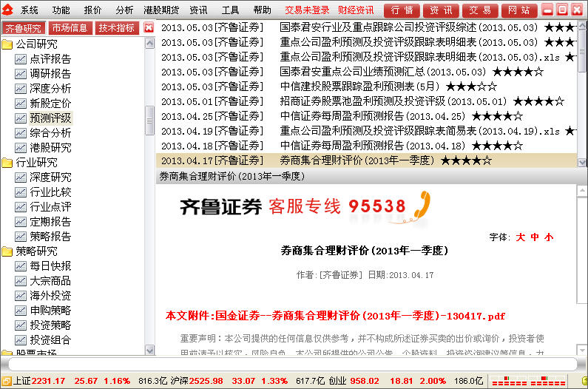
Task: Open the 系统 menu
Action: click(30, 10)
